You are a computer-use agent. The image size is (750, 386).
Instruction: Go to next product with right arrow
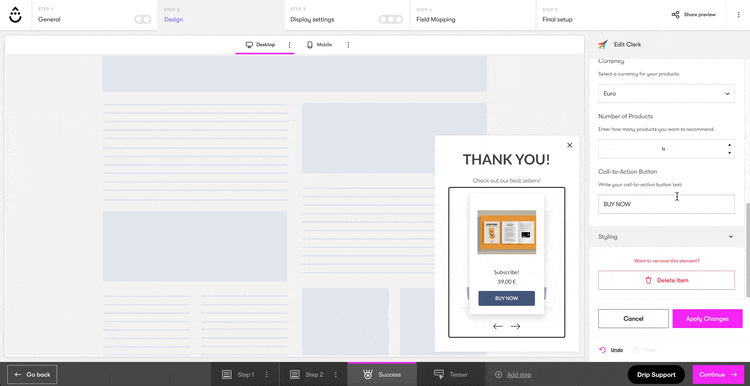pos(515,326)
